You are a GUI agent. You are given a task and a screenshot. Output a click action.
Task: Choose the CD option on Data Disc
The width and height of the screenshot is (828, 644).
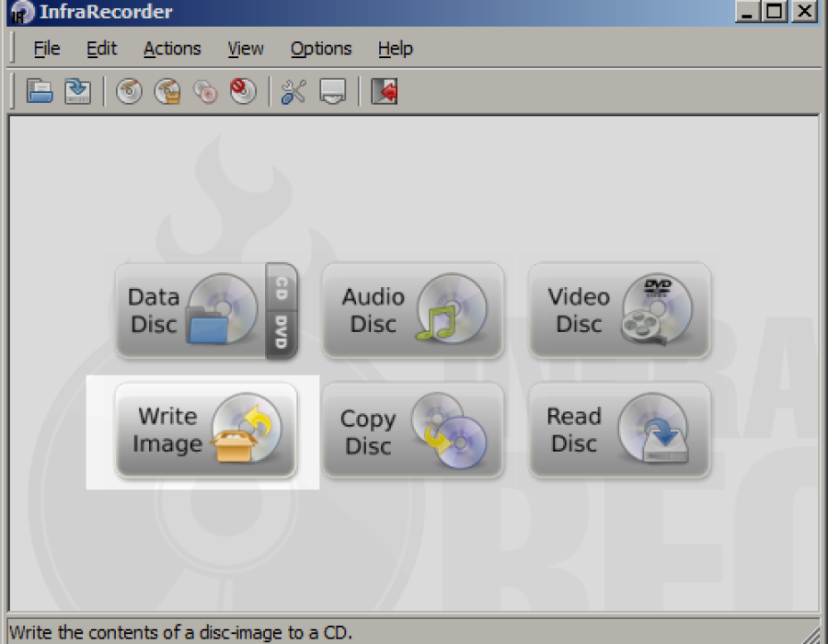pos(282,287)
